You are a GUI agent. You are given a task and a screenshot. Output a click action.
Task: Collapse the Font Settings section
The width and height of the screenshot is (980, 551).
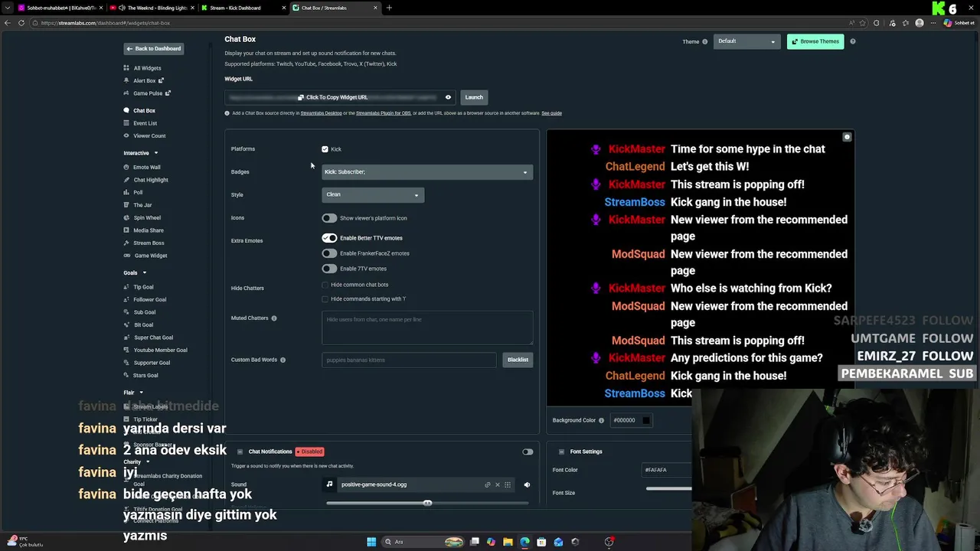point(561,452)
